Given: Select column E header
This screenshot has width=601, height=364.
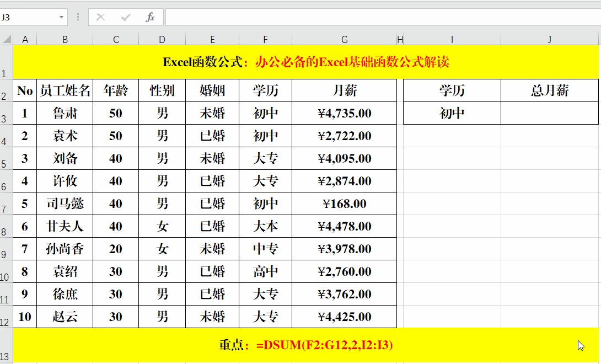Looking at the screenshot, I should coord(212,39).
